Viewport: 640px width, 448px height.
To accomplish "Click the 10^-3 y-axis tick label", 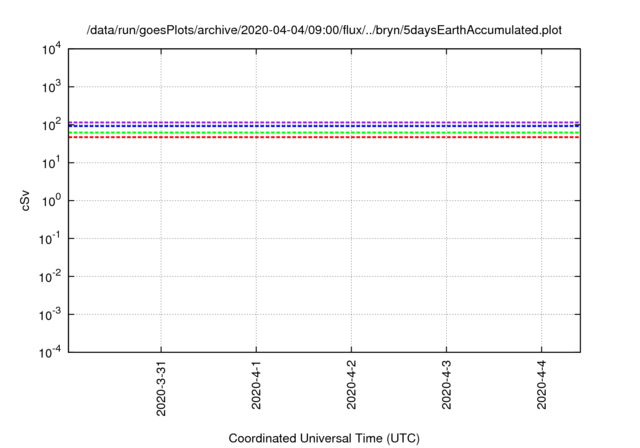I will (x=50, y=315).
